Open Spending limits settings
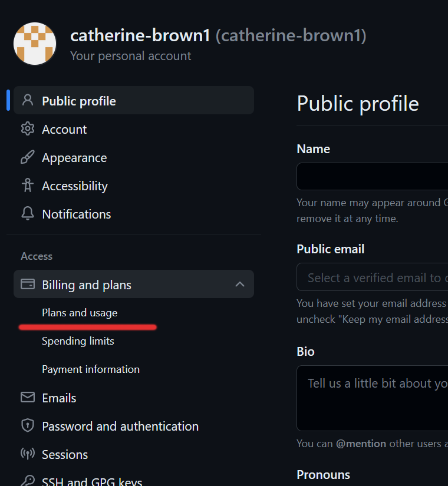The width and height of the screenshot is (448, 486). pos(78,340)
